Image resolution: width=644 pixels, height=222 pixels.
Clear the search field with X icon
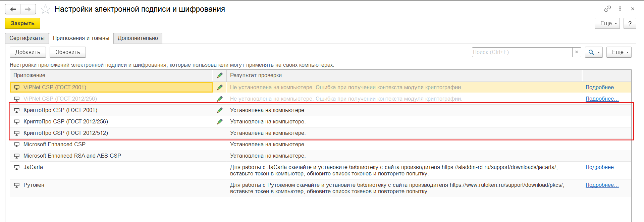pos(577,52)
